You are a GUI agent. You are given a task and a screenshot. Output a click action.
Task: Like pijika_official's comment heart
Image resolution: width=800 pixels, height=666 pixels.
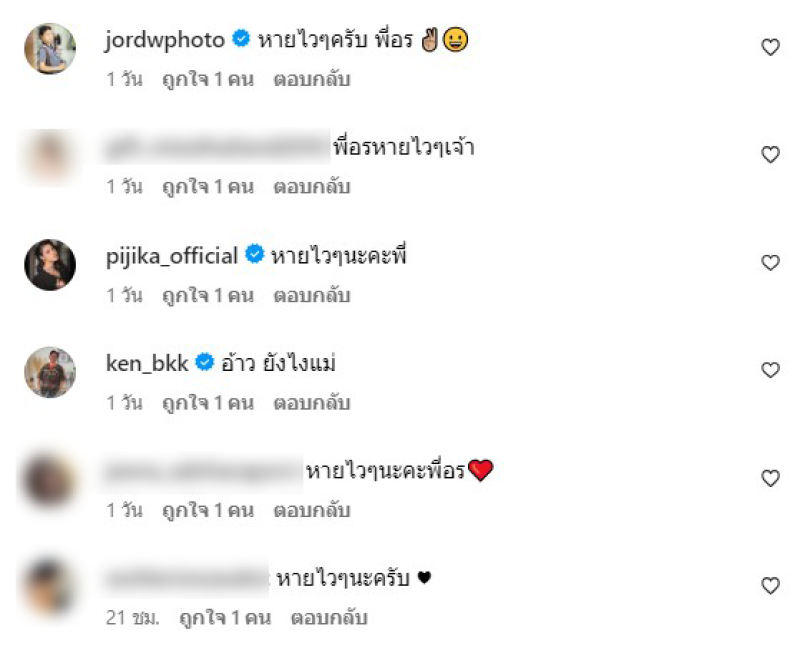[770, 262]
